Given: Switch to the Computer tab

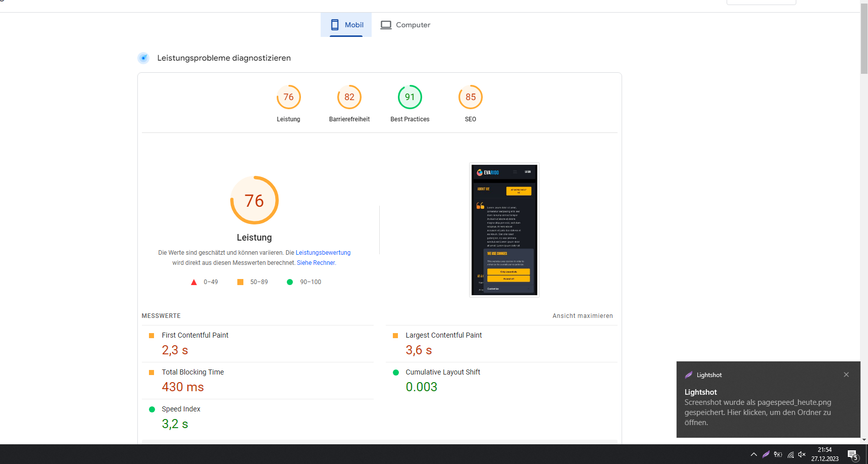Looking at the screenshot, I should tap(405, 25).
